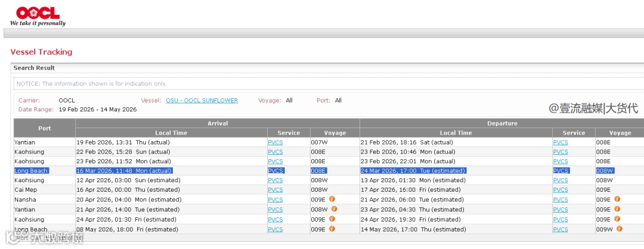This screenshot has width=644, height=249.
Task: Click arrival time 16 Apr 2026, 00:00 Thu (estimated)
Action: (x=128, y=190)
